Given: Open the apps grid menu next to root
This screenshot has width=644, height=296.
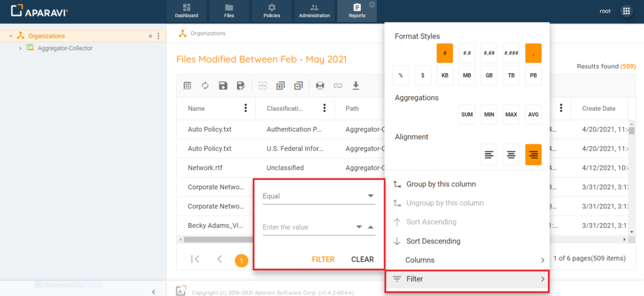Looking at the screenshot, I should click(626, 11).
